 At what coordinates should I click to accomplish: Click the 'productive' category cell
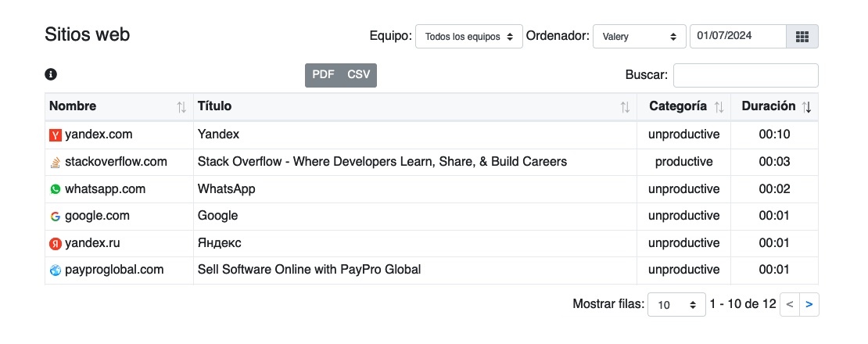[x=683, y=162]
